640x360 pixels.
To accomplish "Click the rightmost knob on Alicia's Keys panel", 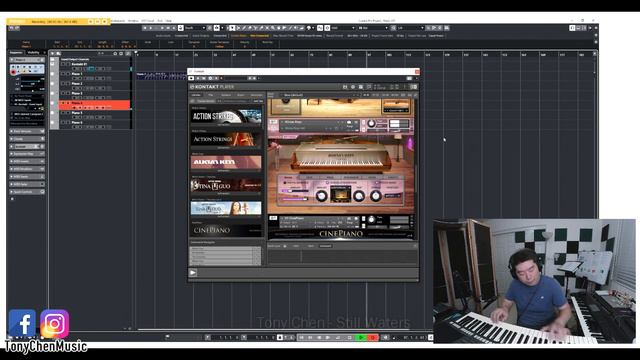I will tap(376, 196).
